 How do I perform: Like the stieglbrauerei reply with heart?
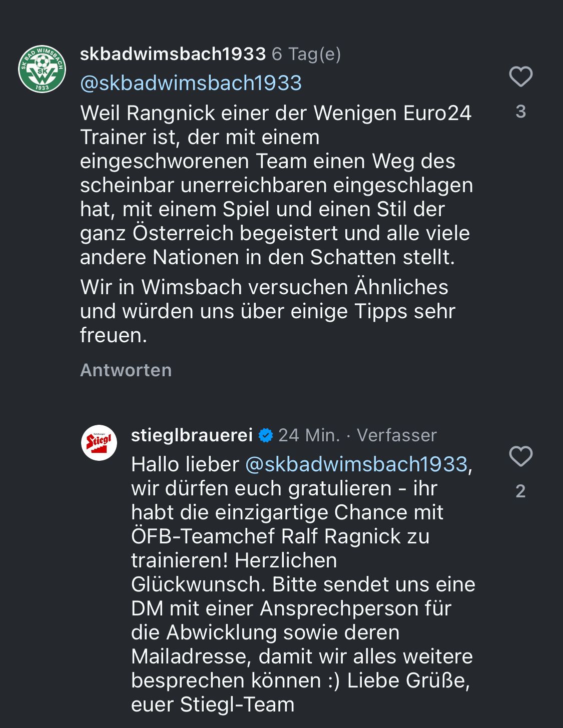[x=520, y=456]
